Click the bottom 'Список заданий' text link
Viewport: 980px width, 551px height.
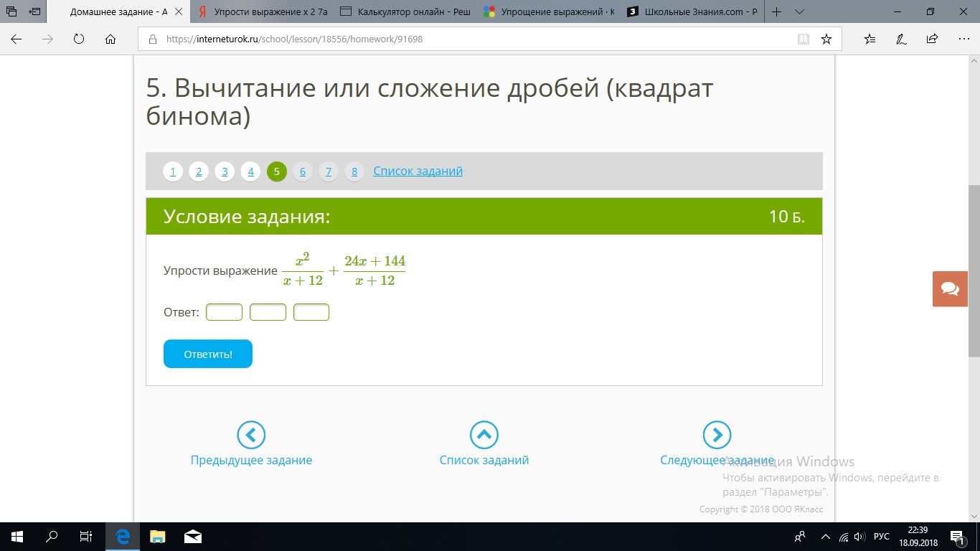pyautogui.click(x=484, y=460)
